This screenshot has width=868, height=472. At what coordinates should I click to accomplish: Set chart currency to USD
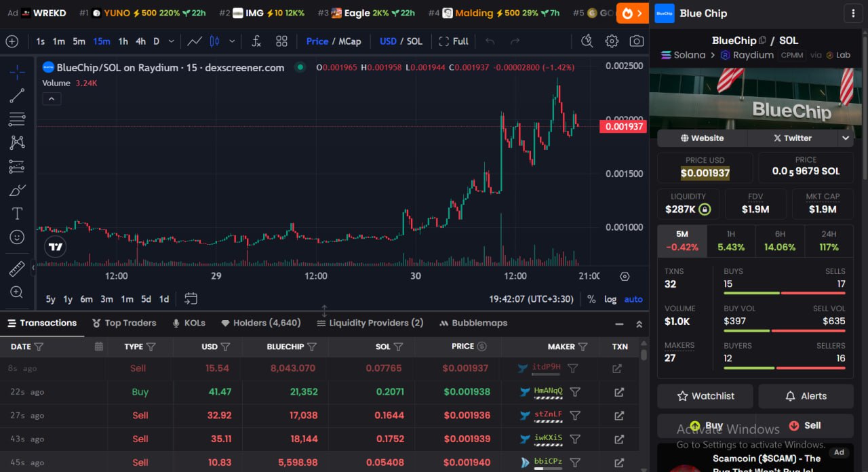pos(388,41)
